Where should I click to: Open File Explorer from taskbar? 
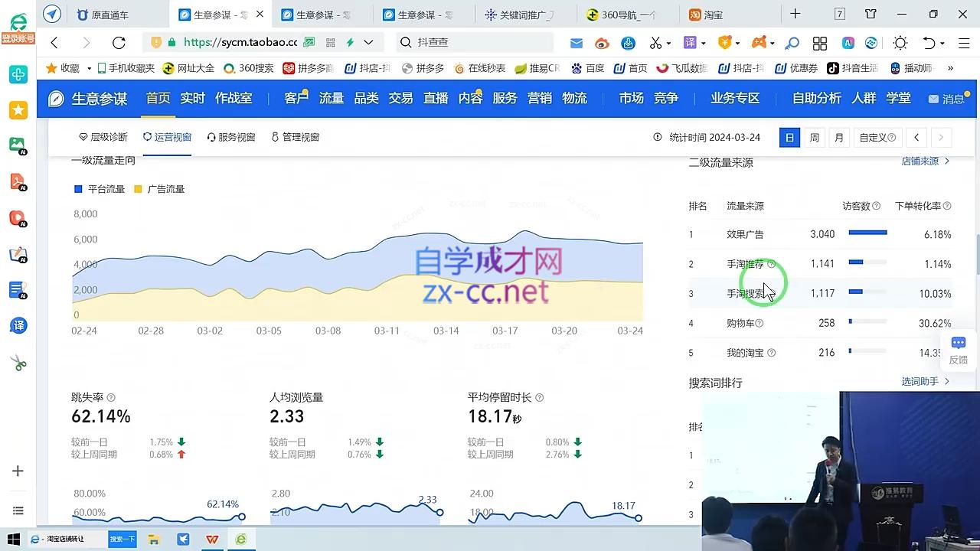click(153, 540)
